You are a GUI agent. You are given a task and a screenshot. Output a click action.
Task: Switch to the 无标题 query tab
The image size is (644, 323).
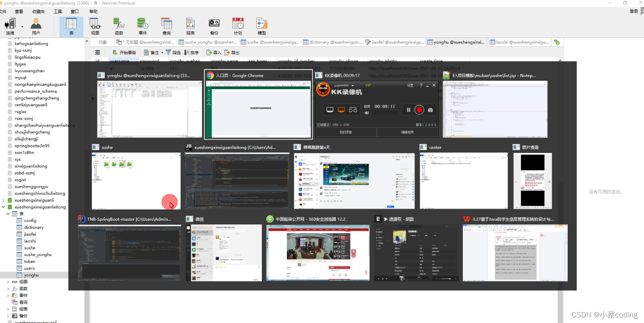(146, 42)
